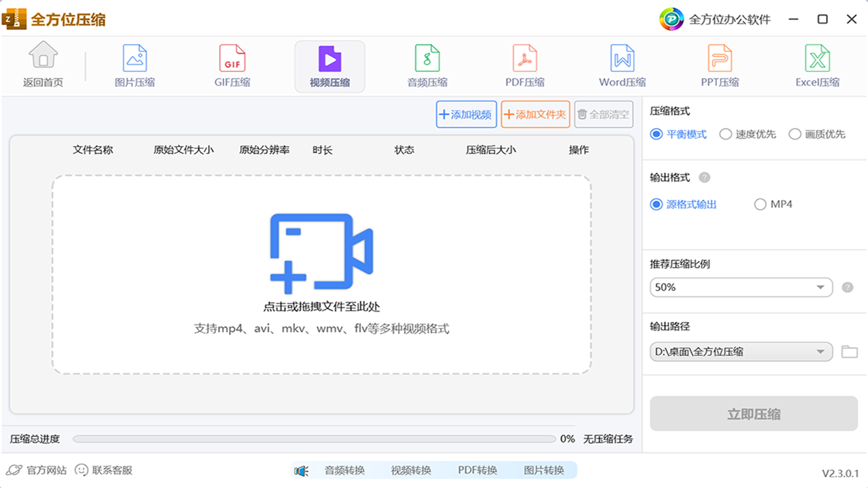Select the PPT压缩 tool
Screen dimensions: 868x488
(719, 66)
